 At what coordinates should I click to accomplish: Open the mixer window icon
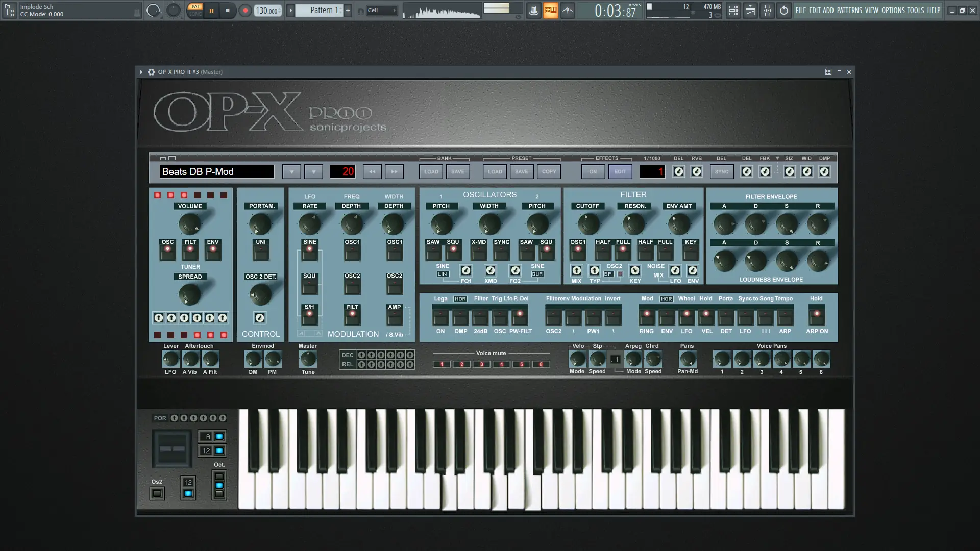(767, 10)
